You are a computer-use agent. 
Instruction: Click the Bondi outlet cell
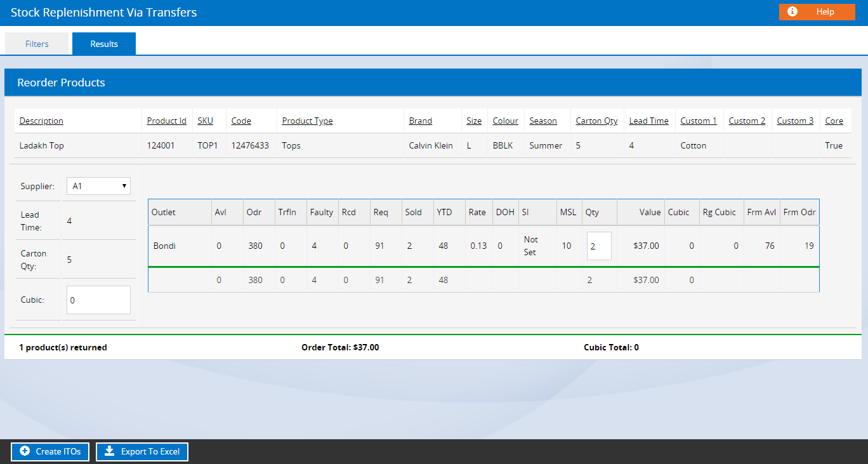pyautogui.click(x=164, y=246)
